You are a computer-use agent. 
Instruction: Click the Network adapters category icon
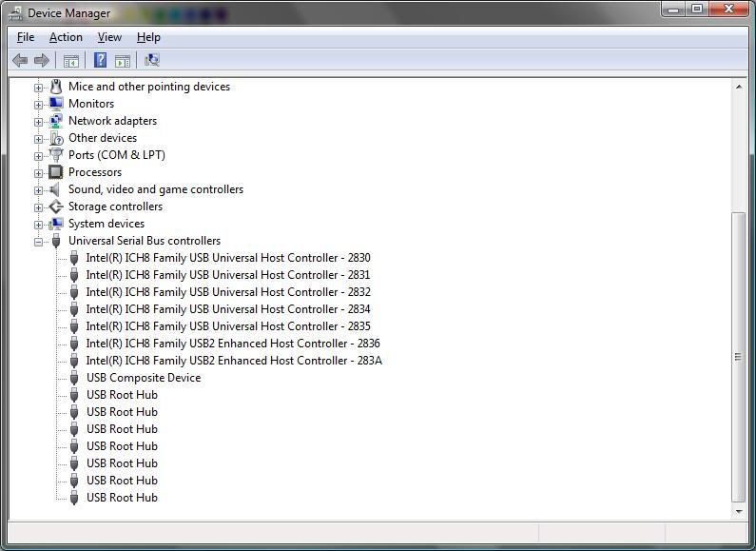pyautogui.click(x=56, y=121)
